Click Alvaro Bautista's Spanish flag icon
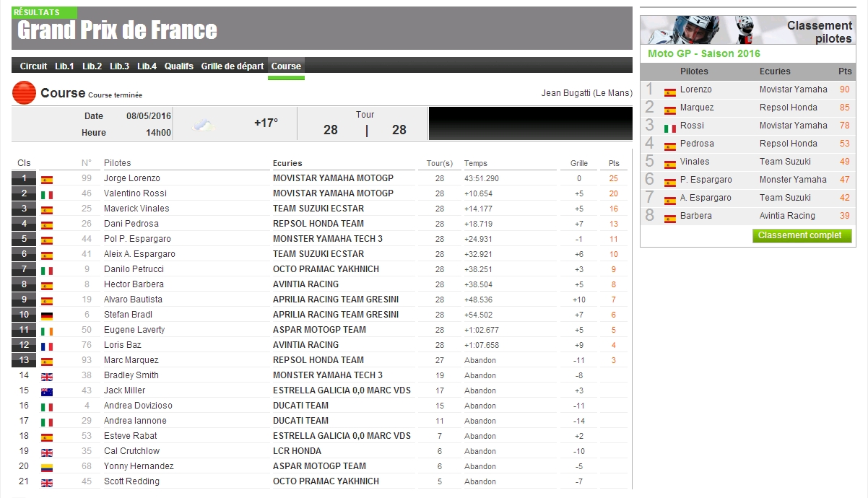Screen dimensions: 868x498 coord(47,300)
